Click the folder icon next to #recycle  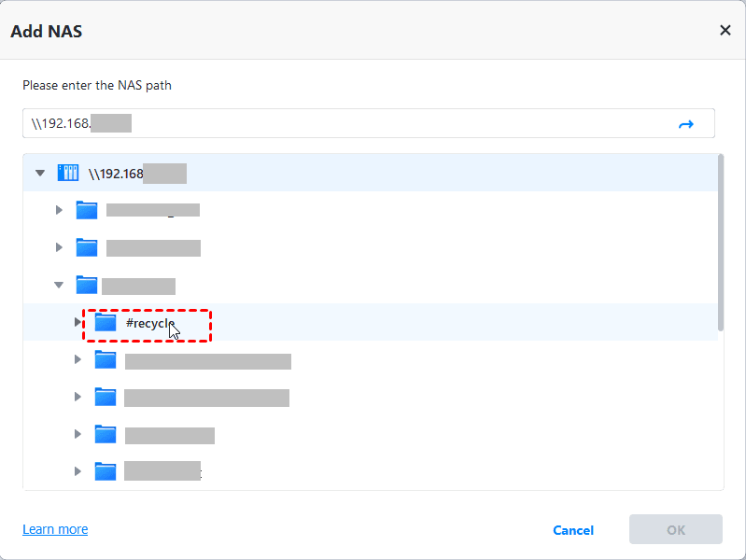pyautogui.click(x=106, y=323)
